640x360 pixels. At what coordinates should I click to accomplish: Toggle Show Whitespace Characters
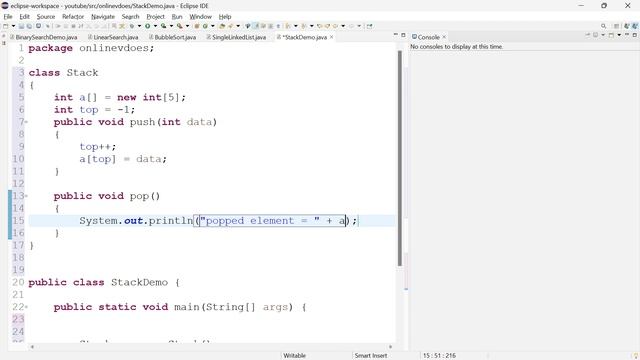tap(278, 26)
